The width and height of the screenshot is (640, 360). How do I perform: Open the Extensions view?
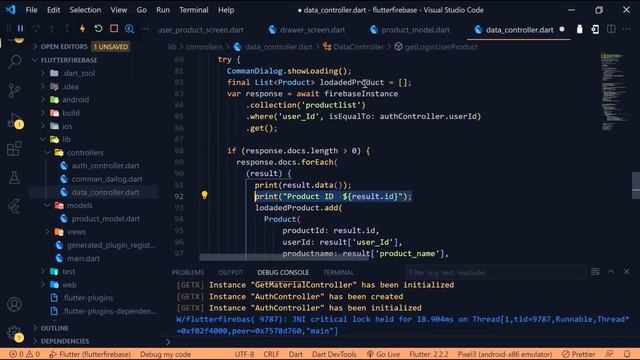tap(15, 149)
